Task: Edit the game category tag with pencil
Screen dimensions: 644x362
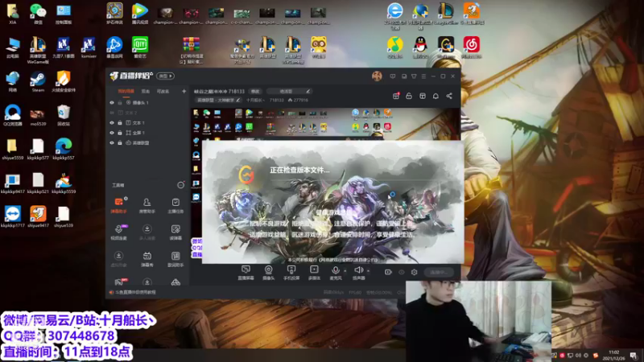Action: [x=217, y=100]
